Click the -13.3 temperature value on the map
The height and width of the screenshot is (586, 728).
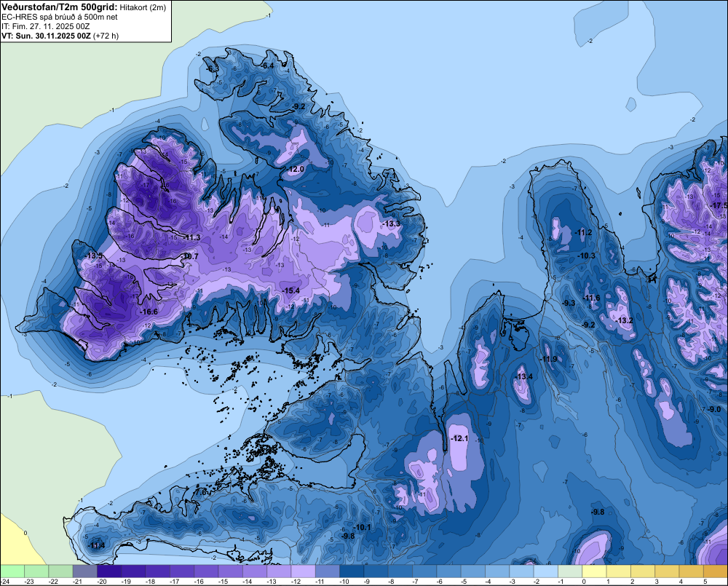tap(391, 223)
